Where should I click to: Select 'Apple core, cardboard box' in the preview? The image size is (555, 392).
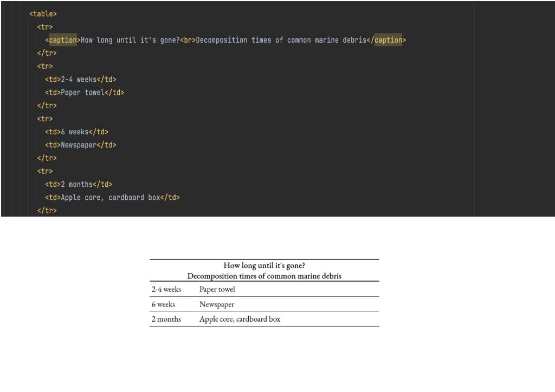point(240,319)
